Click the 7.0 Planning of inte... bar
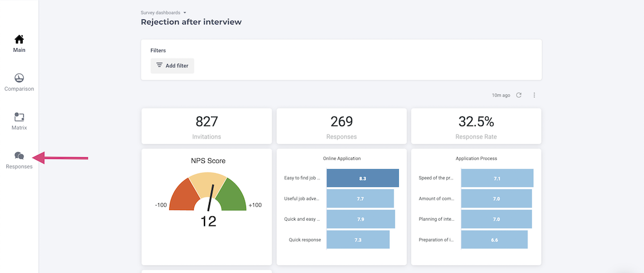644x273 pixels. 496,219
